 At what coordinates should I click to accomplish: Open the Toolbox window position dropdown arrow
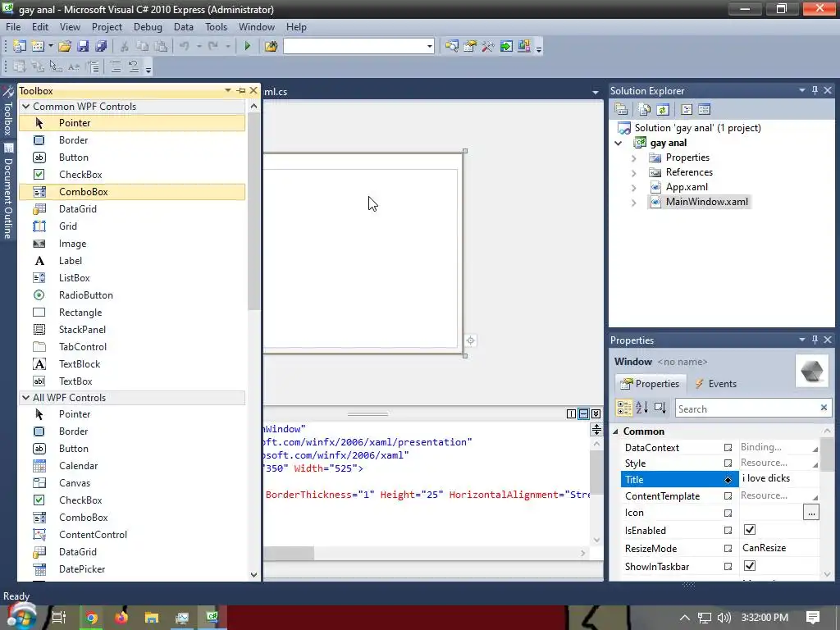228,90
